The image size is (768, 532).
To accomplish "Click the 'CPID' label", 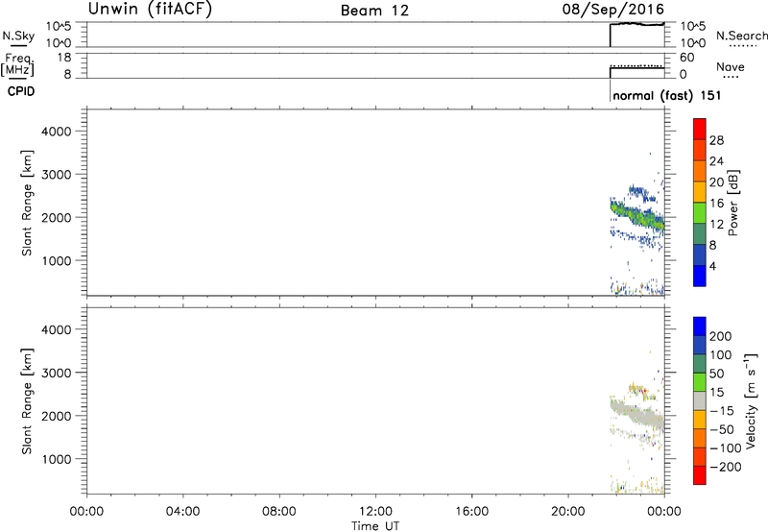I will [21, 91].
